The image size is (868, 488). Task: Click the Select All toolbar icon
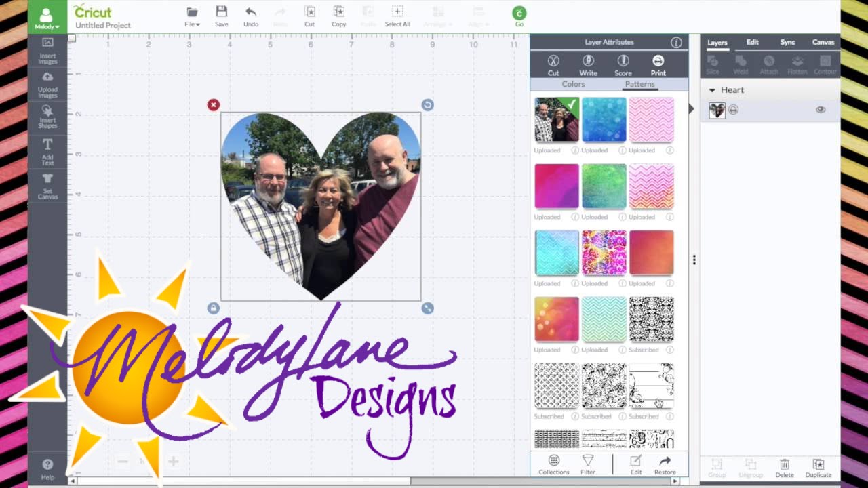pos(397,16)
